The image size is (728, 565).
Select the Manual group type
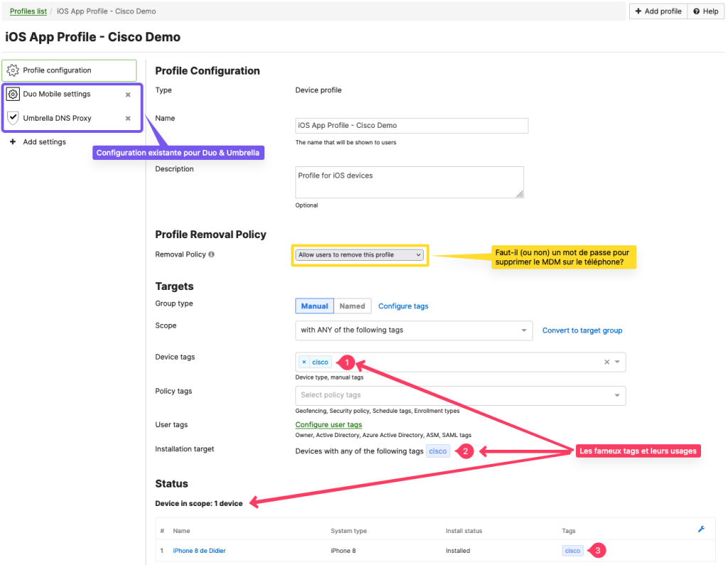point(314,306)
